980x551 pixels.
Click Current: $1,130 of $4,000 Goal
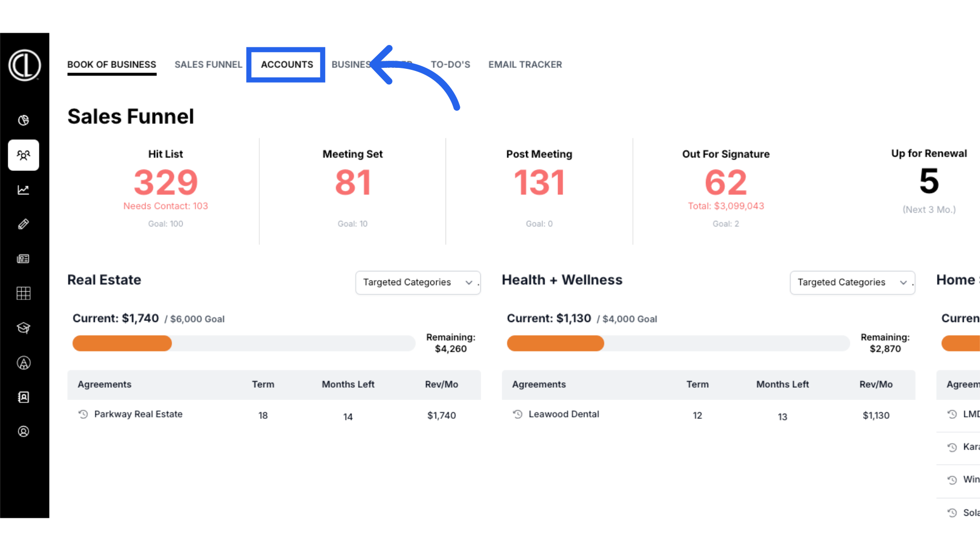[x=582, y=319]
